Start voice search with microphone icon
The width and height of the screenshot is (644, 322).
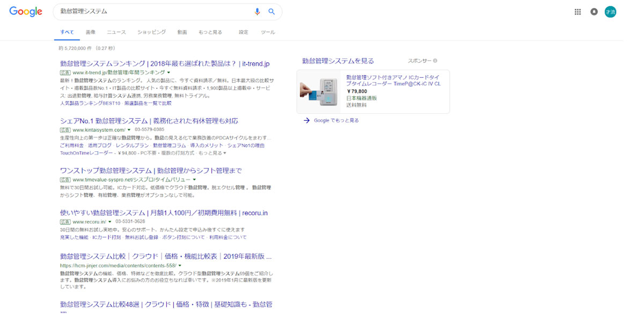[258, 11]
